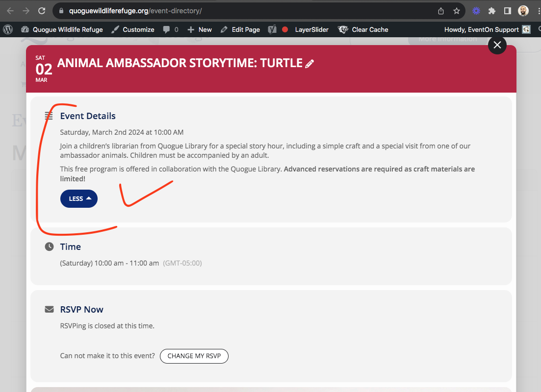Close the event popup with X button
Screen dimensions: 541x392
coord(497,45)
